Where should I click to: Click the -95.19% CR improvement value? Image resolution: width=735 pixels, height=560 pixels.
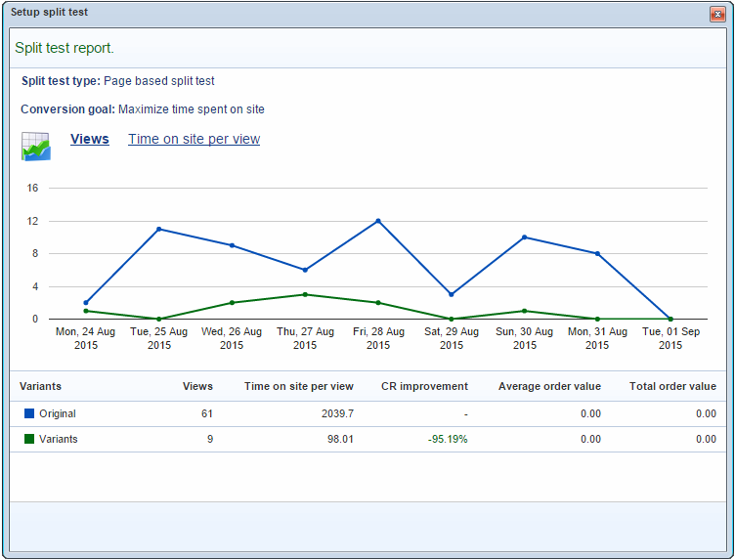[x=448, y=440]
